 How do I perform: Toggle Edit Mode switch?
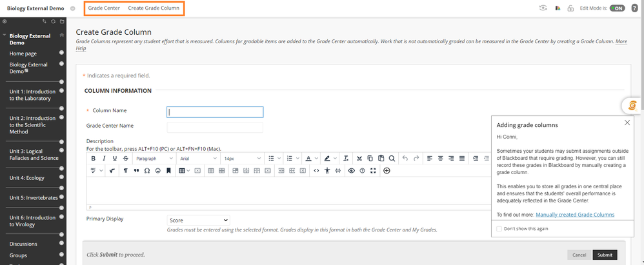click(x=617, y=8)
